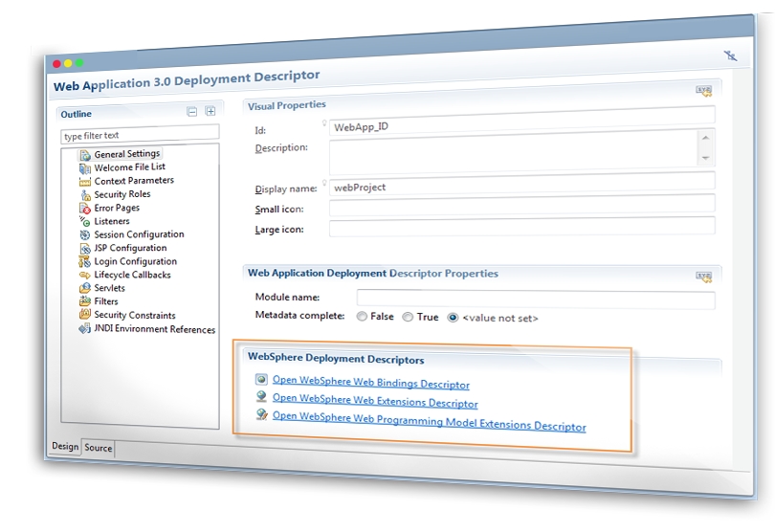
Task: Select the False radio for Metadata complete
Action: [362, 317]
